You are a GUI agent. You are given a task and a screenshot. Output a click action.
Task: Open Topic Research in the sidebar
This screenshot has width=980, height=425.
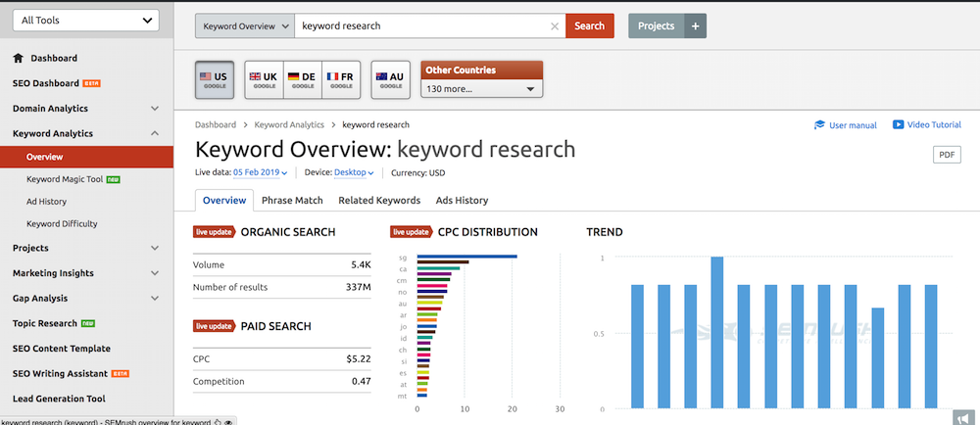[x=45, y=323]
